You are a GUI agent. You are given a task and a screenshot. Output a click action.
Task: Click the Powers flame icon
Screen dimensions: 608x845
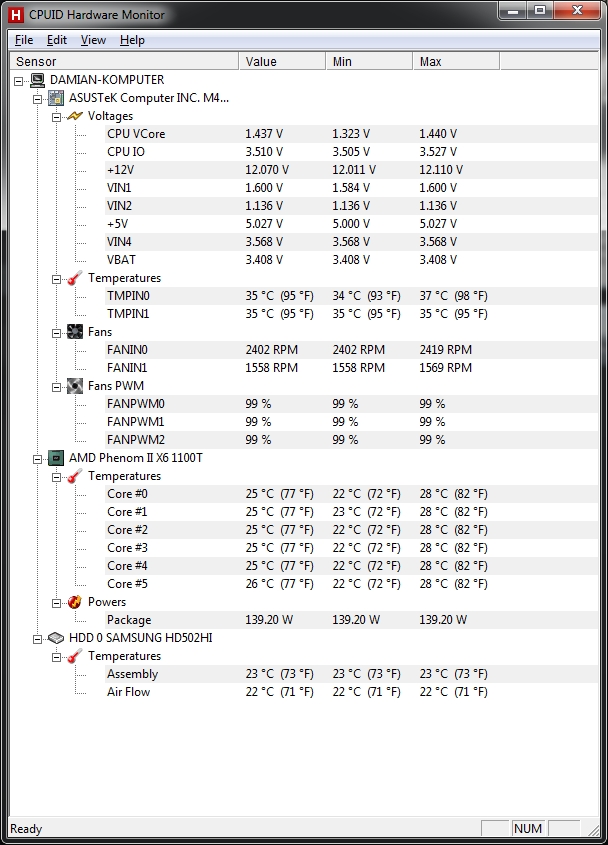(x=75, y=602)
